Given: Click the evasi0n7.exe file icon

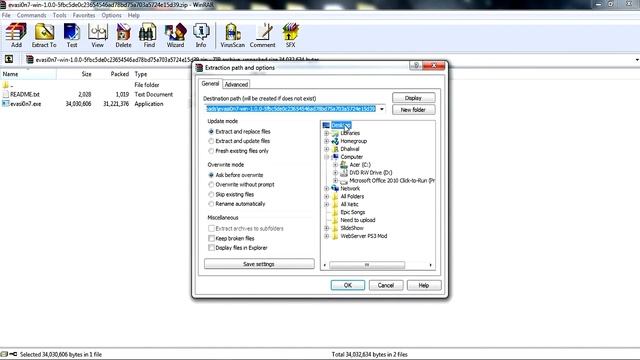Looking at the screenshot, I should point(5,104).
